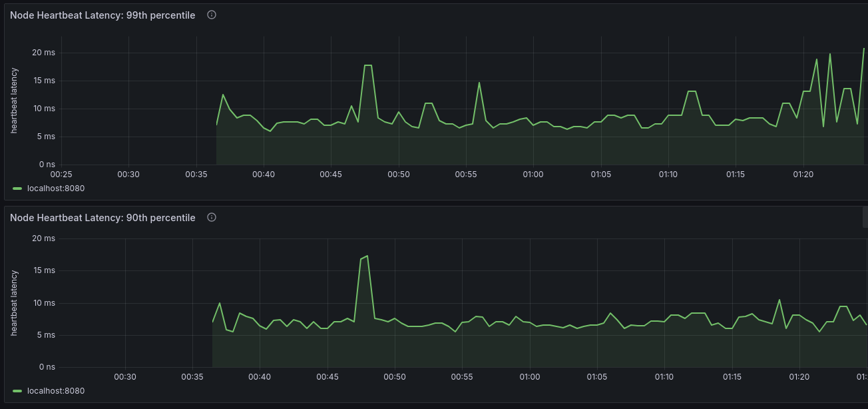Click heartbeat latency axis title in 90th percentile panel
Viewport: 868px width, 409px height.
[x=15, y=303]
